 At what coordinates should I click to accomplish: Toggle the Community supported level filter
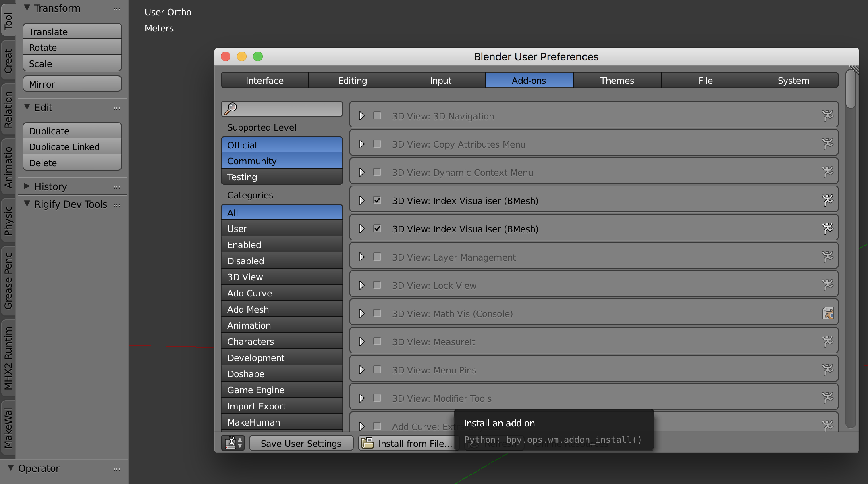pyautogui.click(x=282, y=161)
